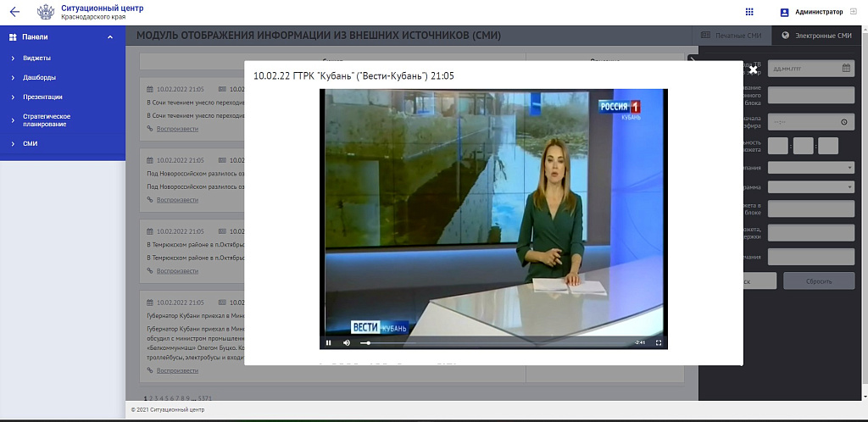Close the video popup dialog

753,69
